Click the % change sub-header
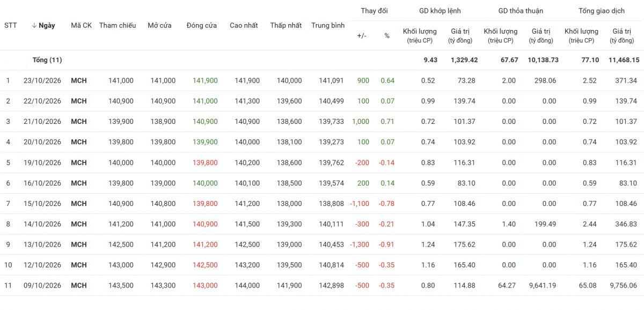Image resolution: width=644 pixels, height=310 pixels. click(x=387, y=36)
